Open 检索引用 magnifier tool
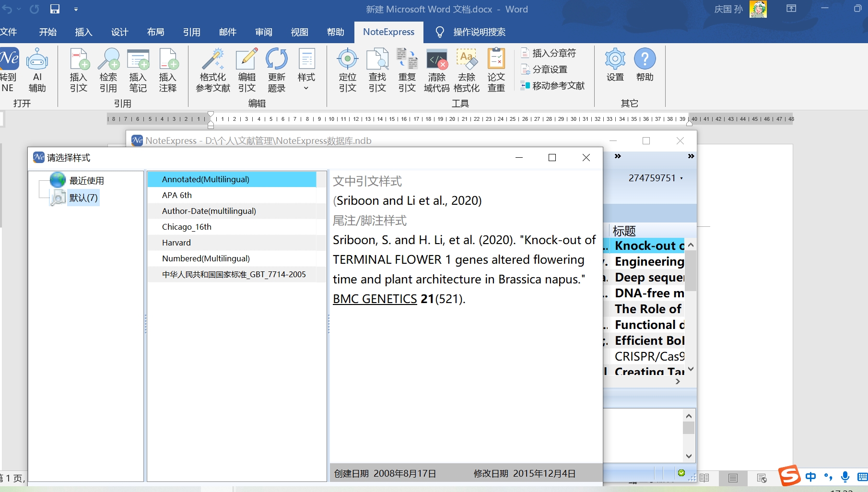Image resolution: width=868 pixels, height=492 pixels. 108,70
